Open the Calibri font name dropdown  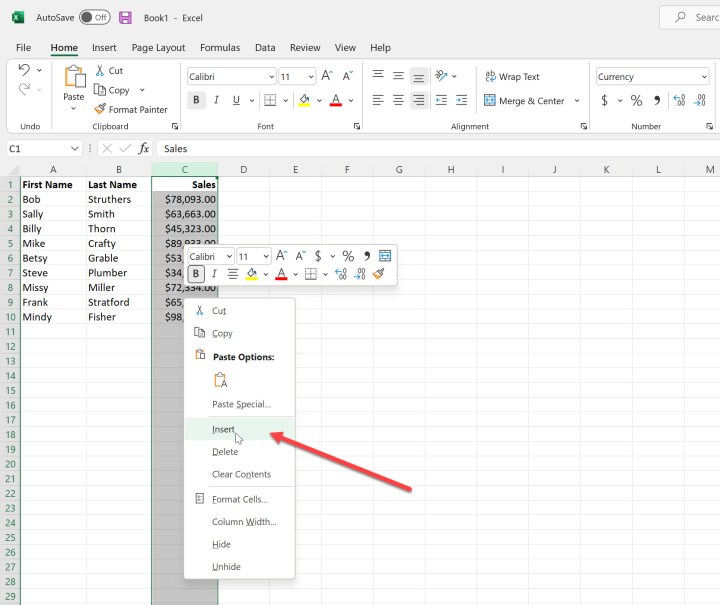click(x=271, y=77)
